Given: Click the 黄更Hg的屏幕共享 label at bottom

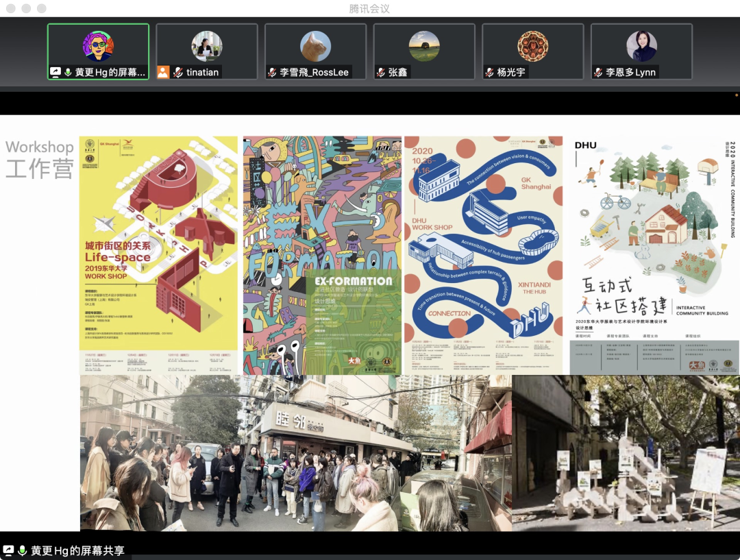Looking at the screenshot, I should [x=77, y=550].
